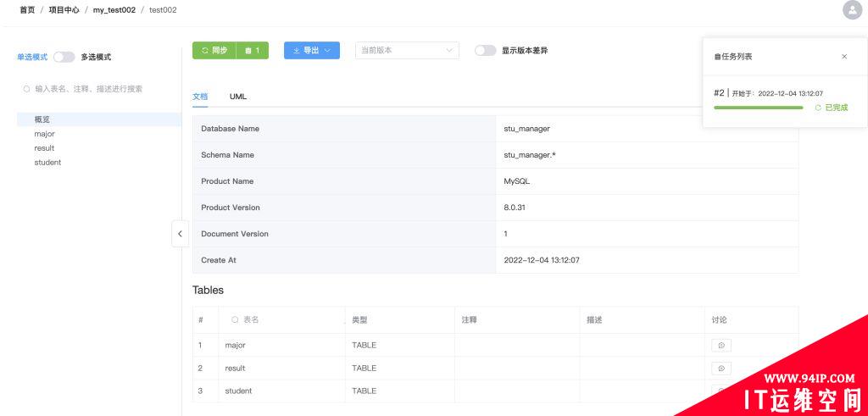Click student in the Tables list
868x416 pixels.
click(x=238, y=391)
